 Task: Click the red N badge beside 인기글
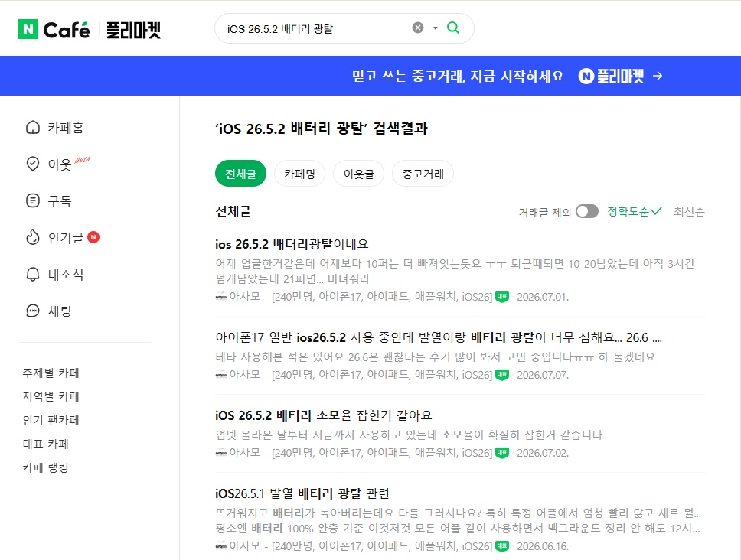pyautogui.click(x=93, y=237)
